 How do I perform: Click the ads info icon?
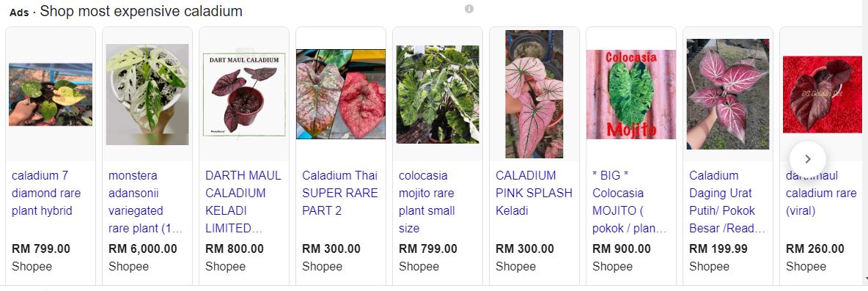click(469, 9)
